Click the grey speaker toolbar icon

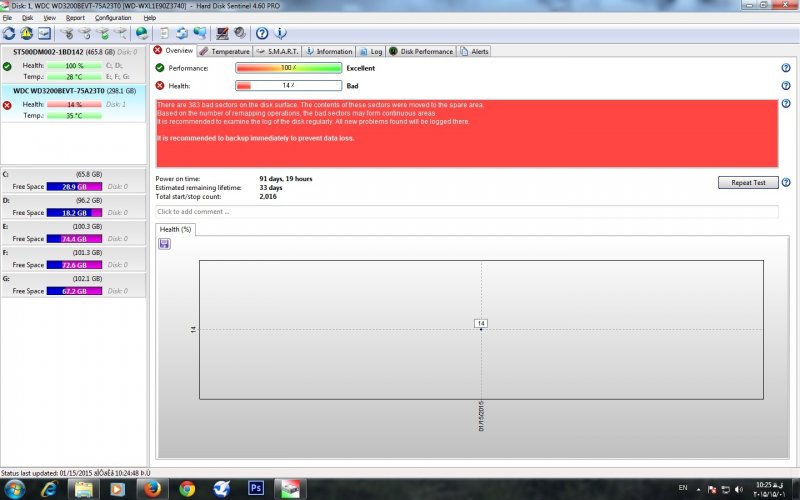pyautogui.click(x=240, y=34)
